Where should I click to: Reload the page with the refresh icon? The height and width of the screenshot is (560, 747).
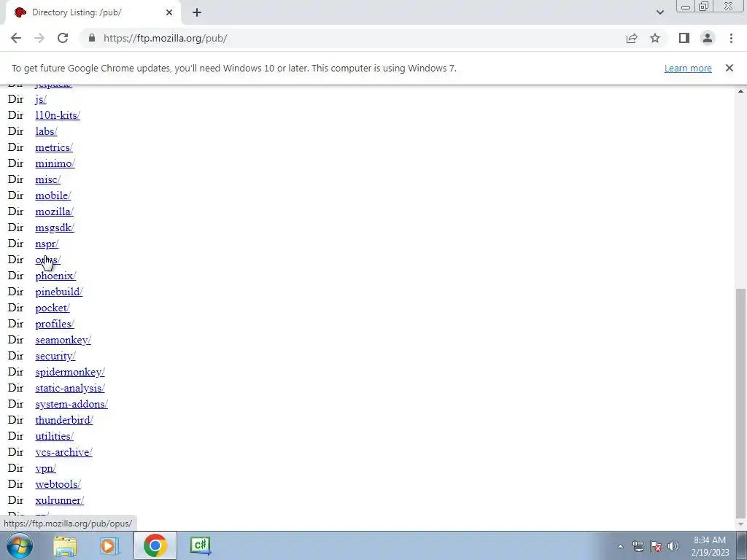[x=63, y=38]
